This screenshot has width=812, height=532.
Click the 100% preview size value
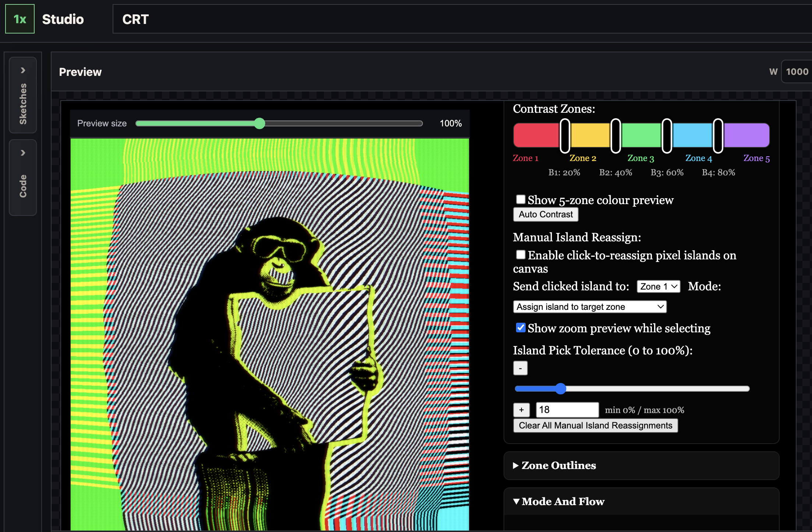[451, 123]
